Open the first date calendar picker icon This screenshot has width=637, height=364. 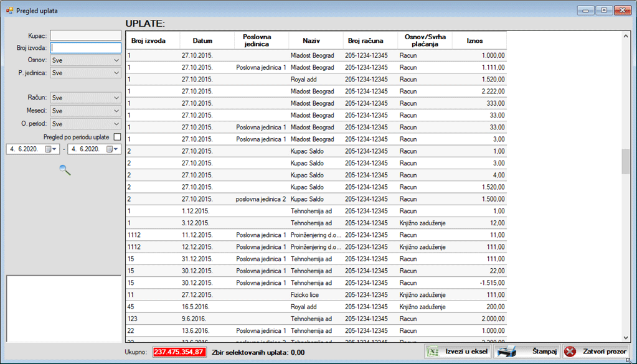coord(51,149)
